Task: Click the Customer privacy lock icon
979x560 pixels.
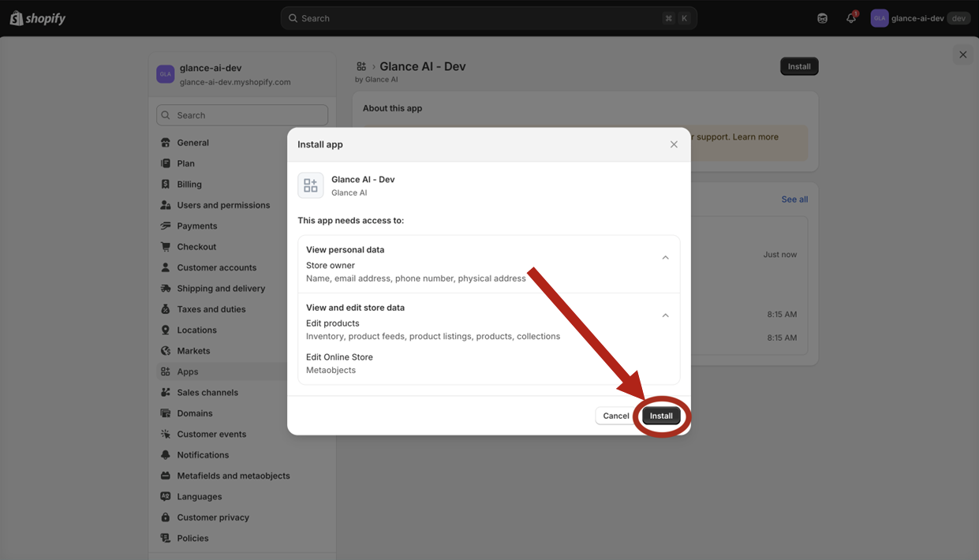Action: tap(166, 517)
